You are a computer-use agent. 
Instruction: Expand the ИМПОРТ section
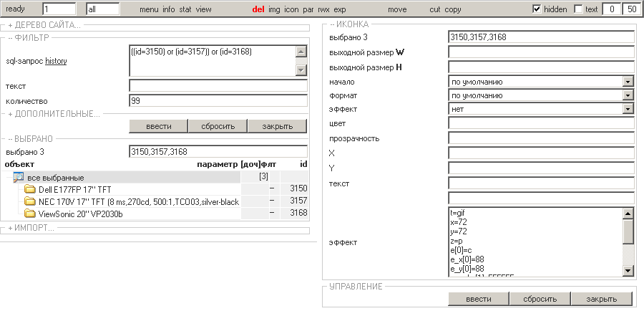click(31, 228)
